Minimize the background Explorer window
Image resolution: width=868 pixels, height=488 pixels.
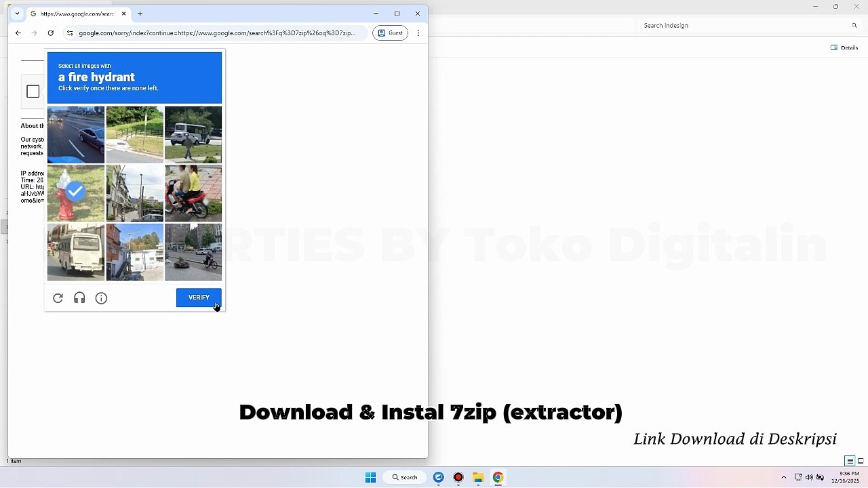click(x=815, y=6)
